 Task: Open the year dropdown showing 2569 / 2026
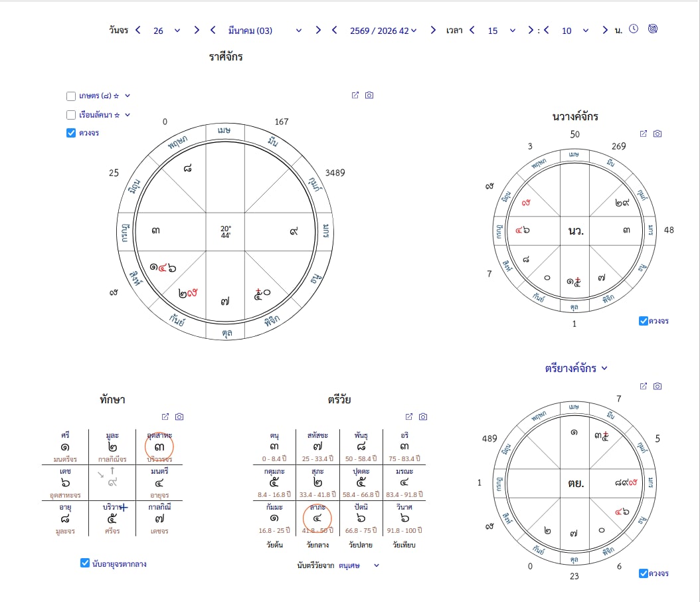click(x=383, y=31)
